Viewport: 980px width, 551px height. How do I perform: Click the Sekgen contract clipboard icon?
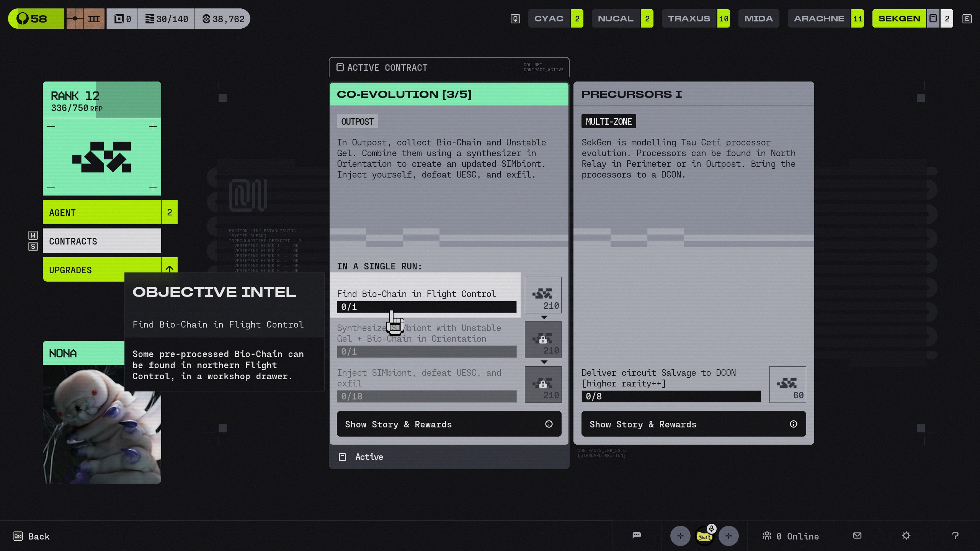coord(933,18)
